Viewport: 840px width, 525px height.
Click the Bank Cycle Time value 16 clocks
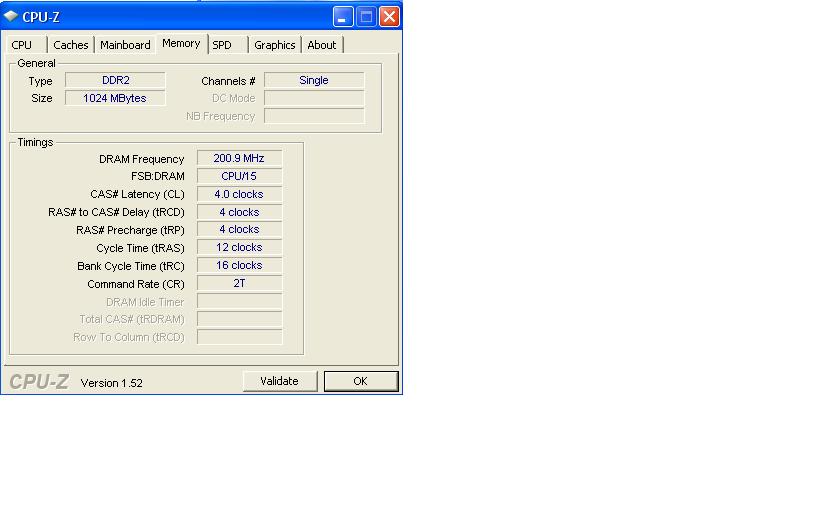pyautogui.click(x=239, y=265)
